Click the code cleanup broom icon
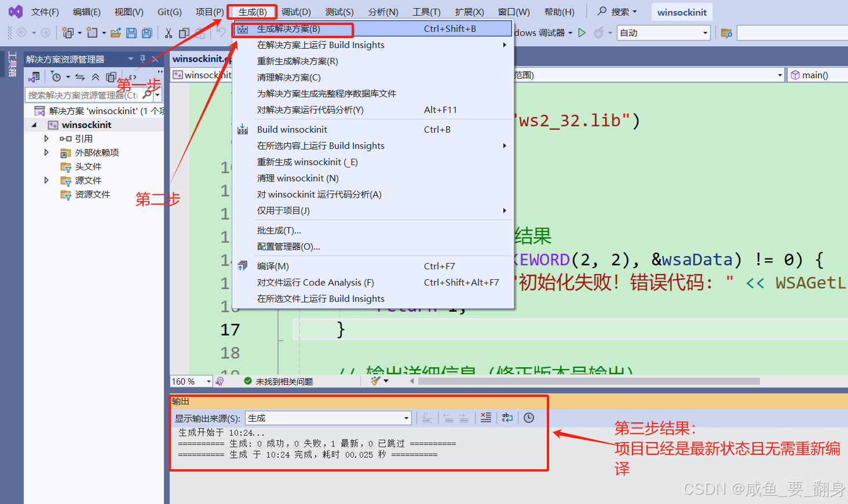The image size is (848, 504). click(x=376, y=381)
